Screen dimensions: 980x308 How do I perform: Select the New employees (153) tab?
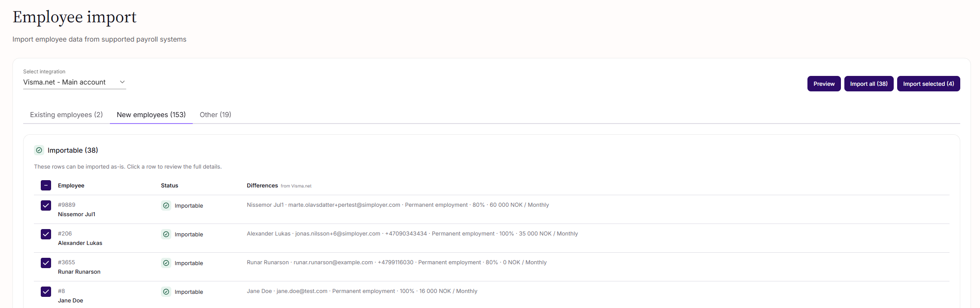point(151,115)
